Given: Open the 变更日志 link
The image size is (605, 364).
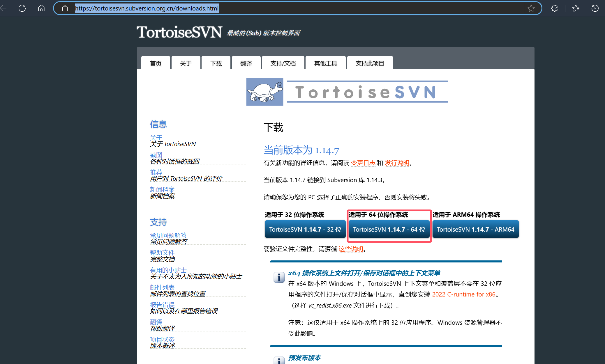Looking at the screenshot, I should 363,163.
